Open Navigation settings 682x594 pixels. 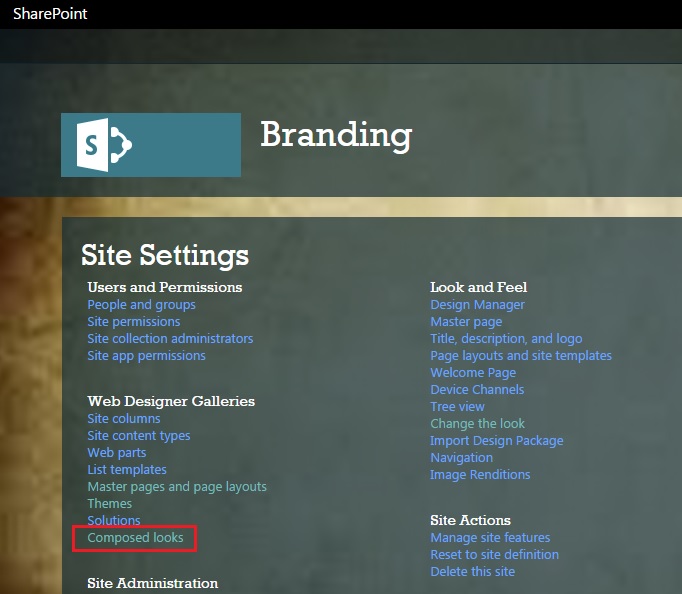point(461,457)
